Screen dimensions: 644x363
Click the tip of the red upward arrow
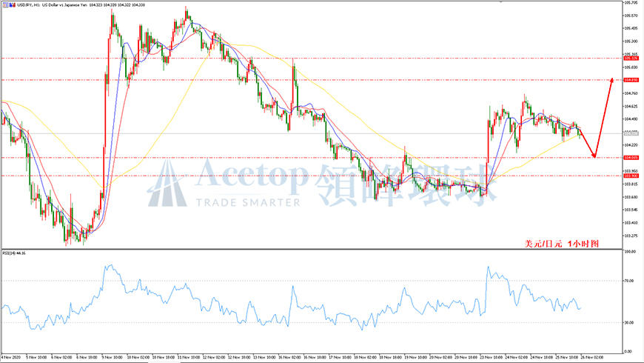pyautogui.click(x=612, y=78)
